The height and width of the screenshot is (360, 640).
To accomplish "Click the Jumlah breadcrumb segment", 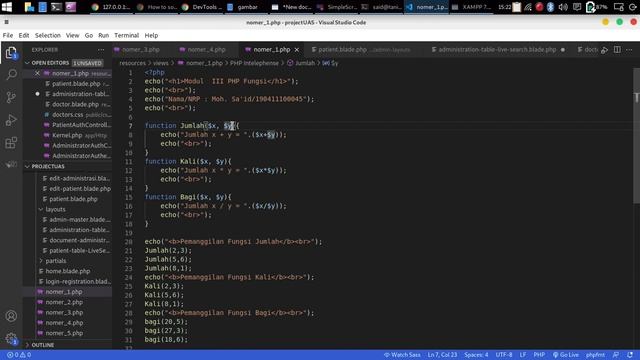I will [304, 63].
